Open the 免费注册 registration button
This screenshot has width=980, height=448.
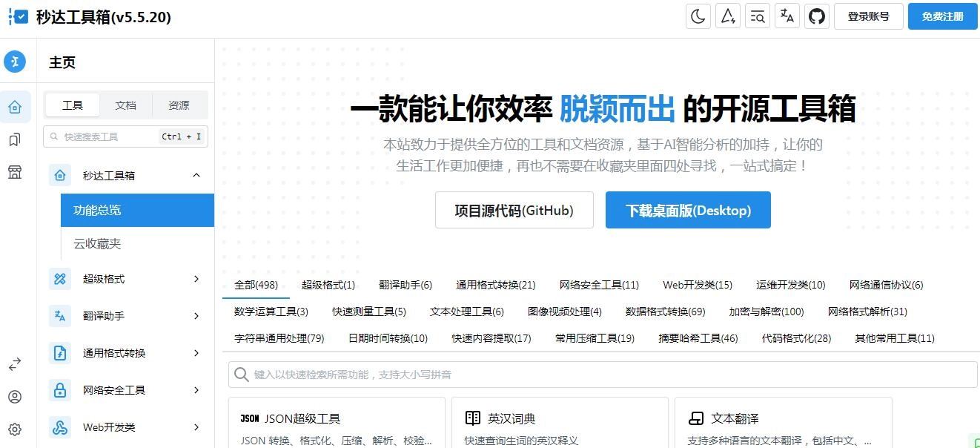(x=942, y=16)
